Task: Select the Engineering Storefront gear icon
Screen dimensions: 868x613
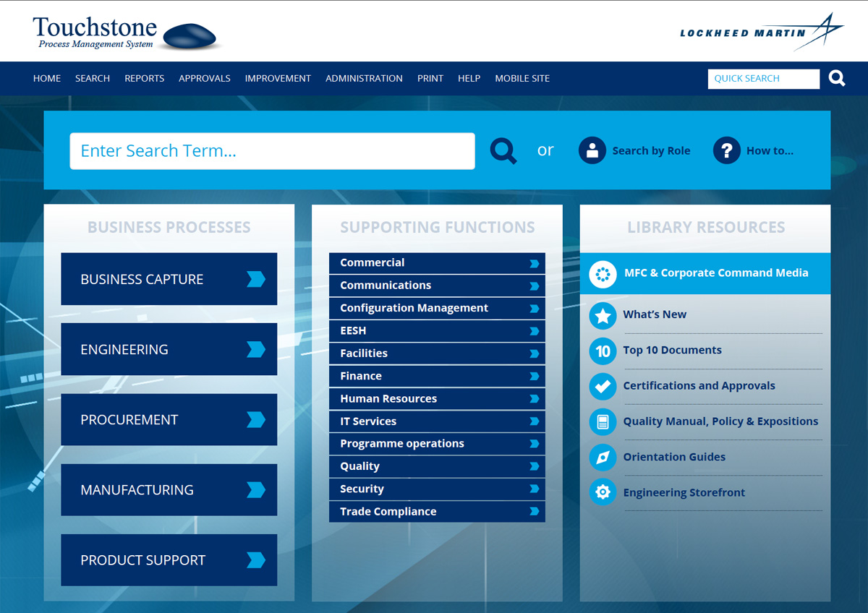Action: 603,492
